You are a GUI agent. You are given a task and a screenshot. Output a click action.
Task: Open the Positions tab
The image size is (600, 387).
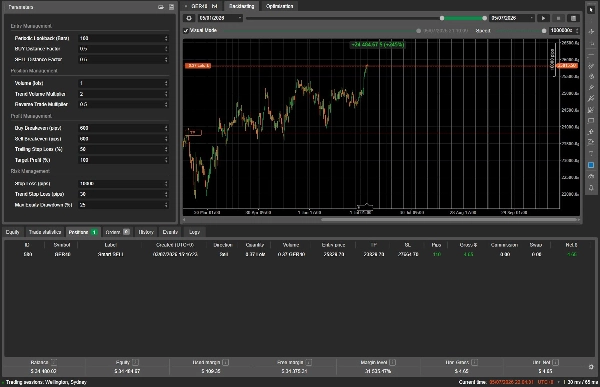[x=83, y=232]
